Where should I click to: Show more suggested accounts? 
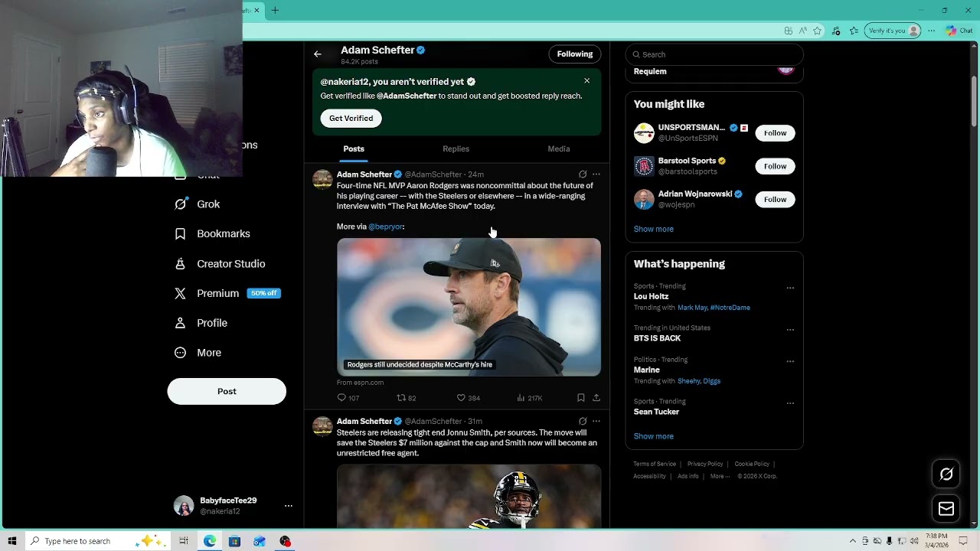click(654, 229)
